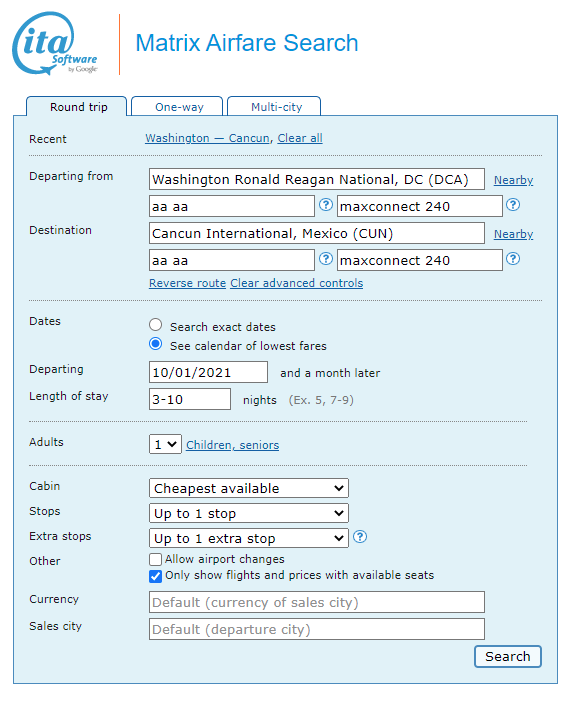The image size is (568, 702).
Task: Expand the Cabin dropdown showing Cheapest available
Action: pos(249,488)
